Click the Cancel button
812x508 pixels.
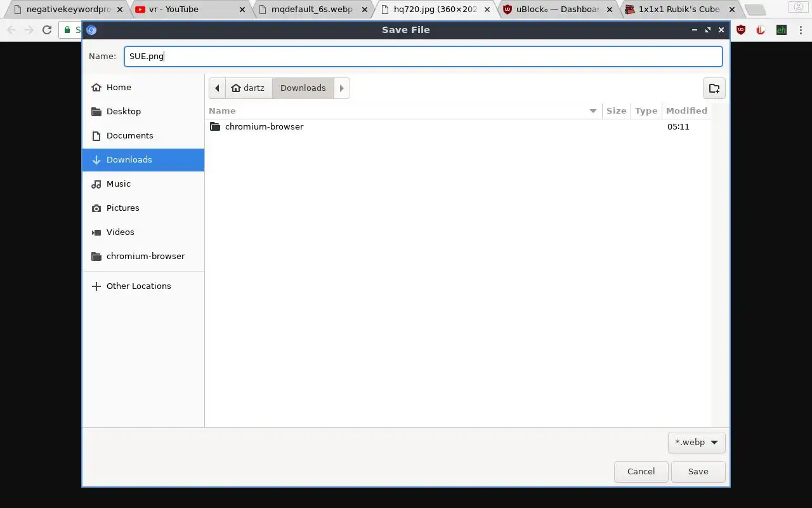click(x=641, y=471)
